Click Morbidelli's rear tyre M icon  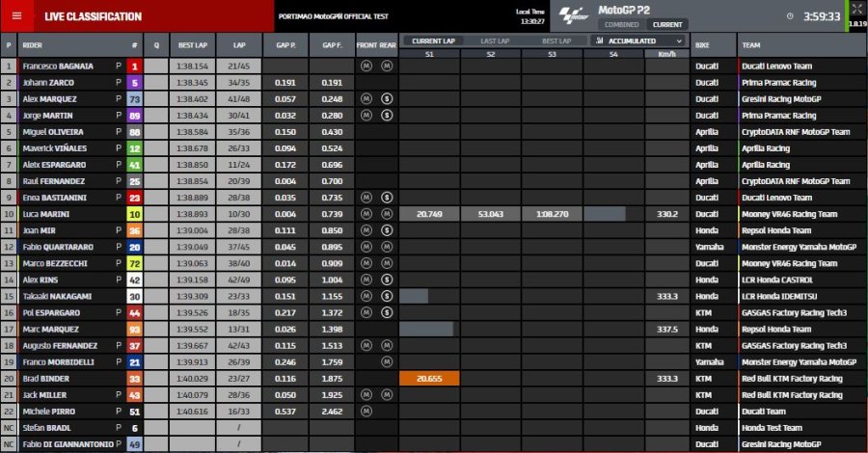click(x=387, y=361)
